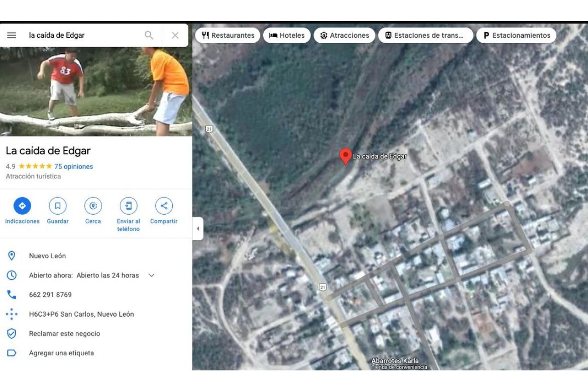The image size is (588, 392).
Task: Filter map by Estaciones de transporte
Action: [x=425, y=35]
